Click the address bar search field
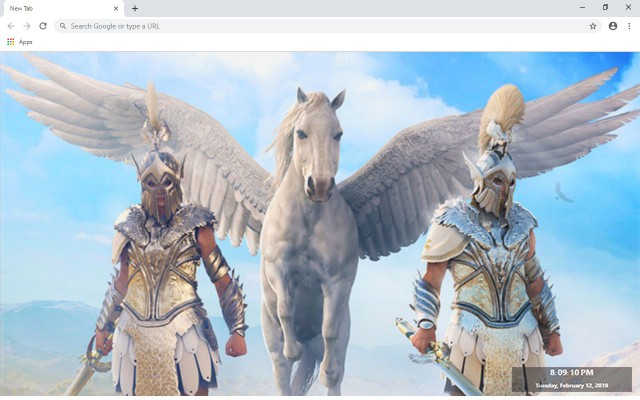The width and height of the screenshot is (640, 400). click(328, 26)
